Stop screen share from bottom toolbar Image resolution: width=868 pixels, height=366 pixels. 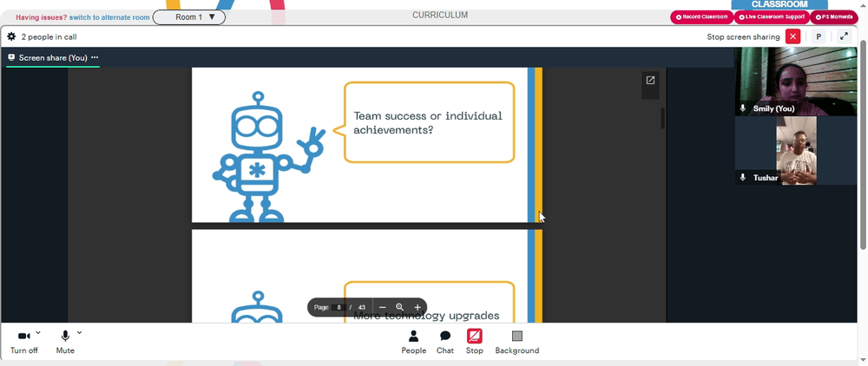[475, 343]
